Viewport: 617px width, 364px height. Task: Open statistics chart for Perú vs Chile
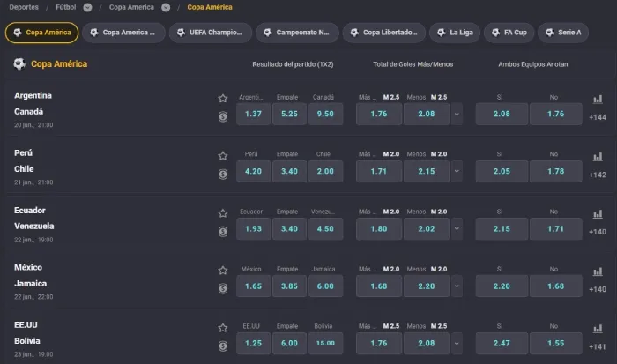598,156
